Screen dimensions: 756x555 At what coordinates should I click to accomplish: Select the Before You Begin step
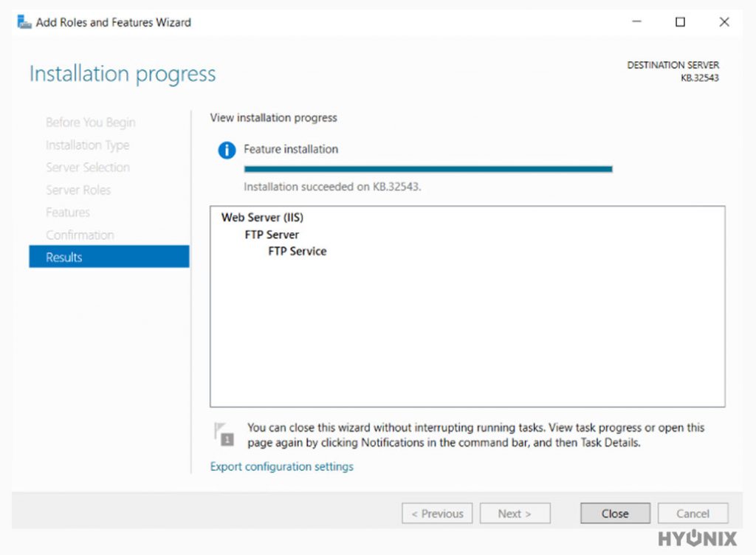coord(89,122)
